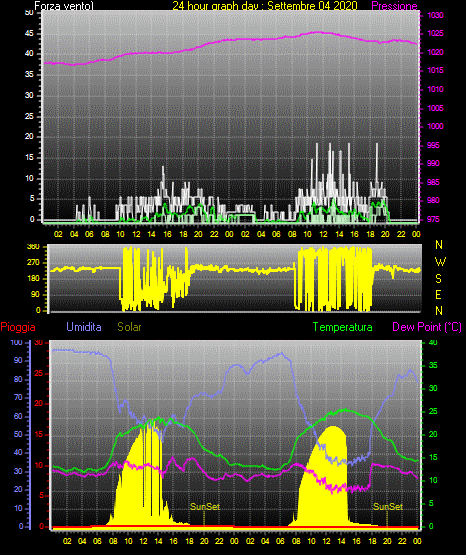Click the 'Forza vento)' title text
The image size is (466, 555).
[64, 6]
